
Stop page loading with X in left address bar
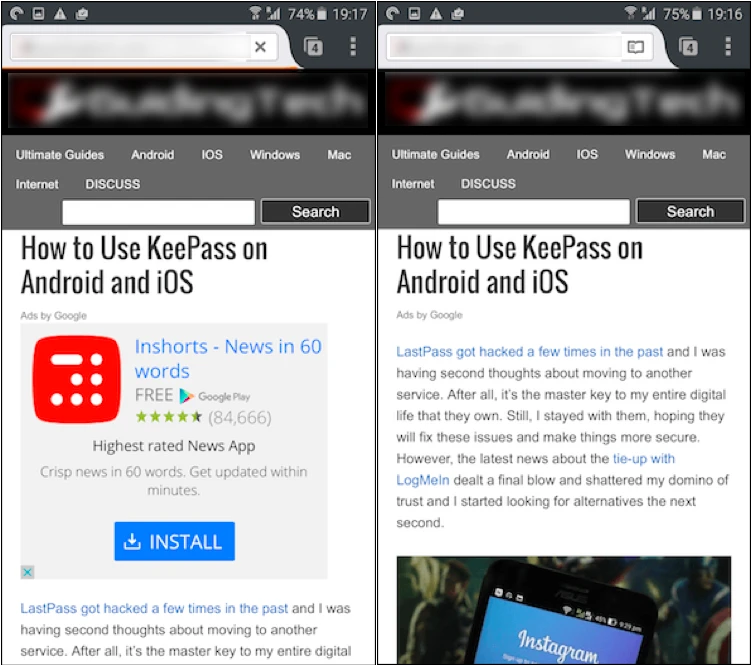[x=260, y=47]
